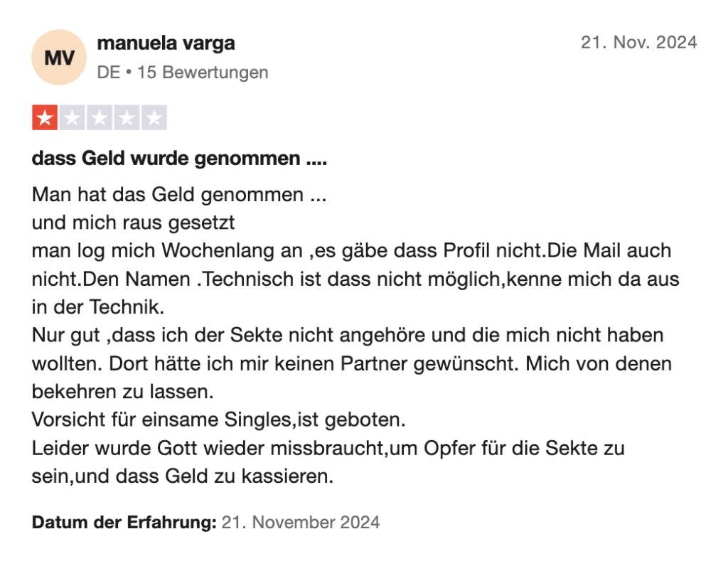The width and height of the screenshot is (728, 566).
Task: Click the text 'in der Technik.'
Action: (x=98, y=307)
